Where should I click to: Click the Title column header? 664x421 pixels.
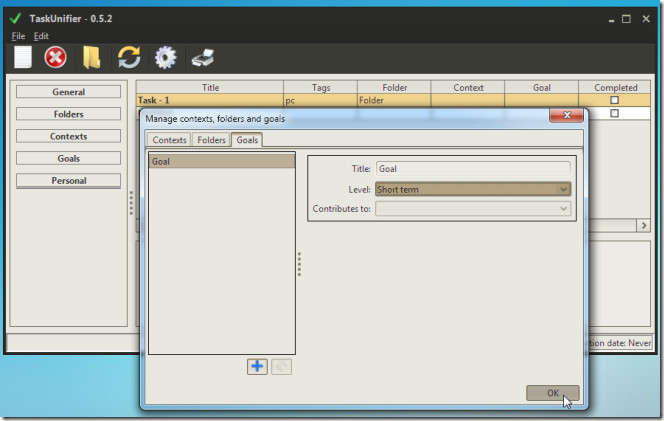[x=210, y=88]
